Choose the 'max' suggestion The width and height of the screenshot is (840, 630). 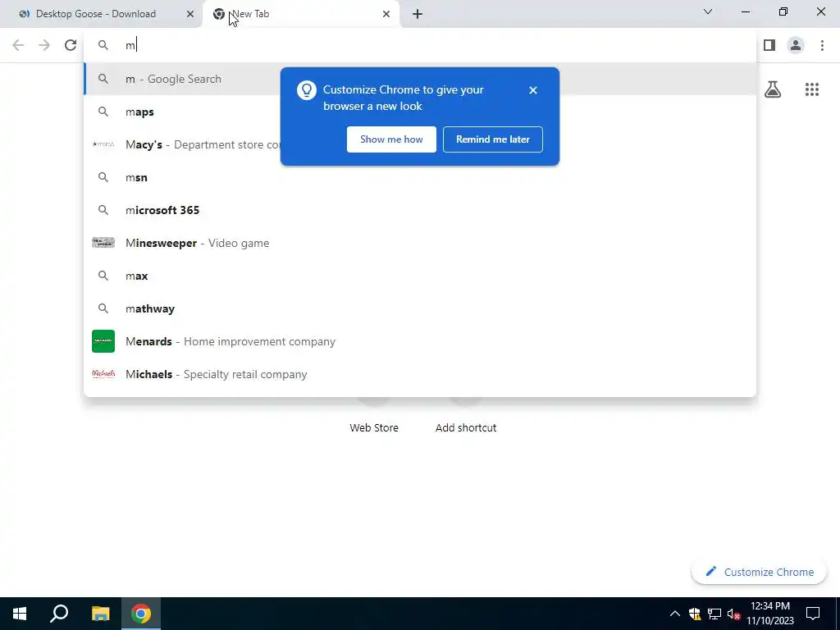[420, 276]
